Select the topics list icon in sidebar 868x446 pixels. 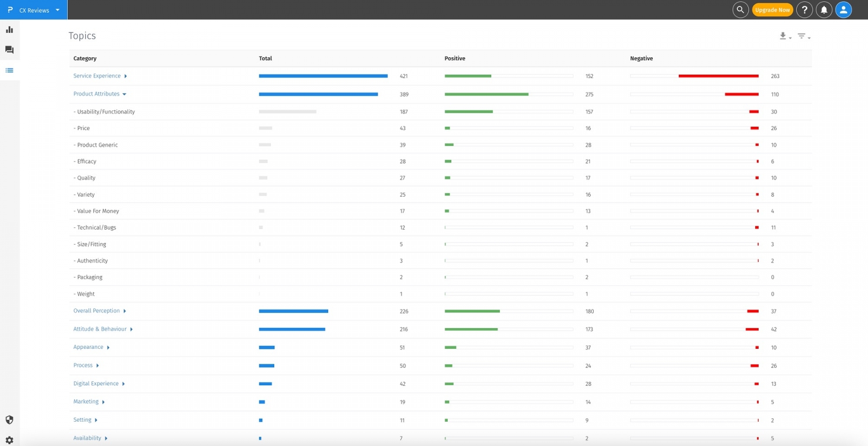(9, 70)
